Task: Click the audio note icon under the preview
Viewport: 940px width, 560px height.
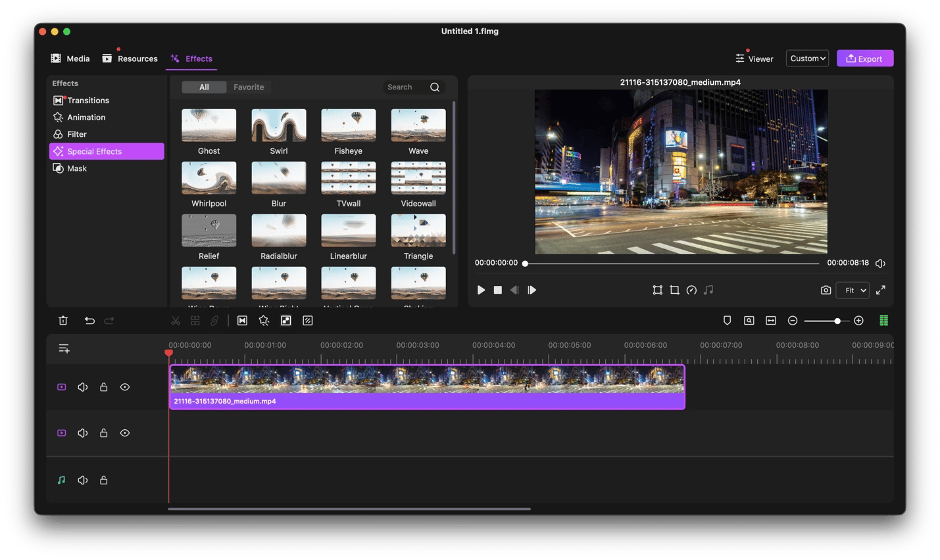Action: [x=708, y=290]
